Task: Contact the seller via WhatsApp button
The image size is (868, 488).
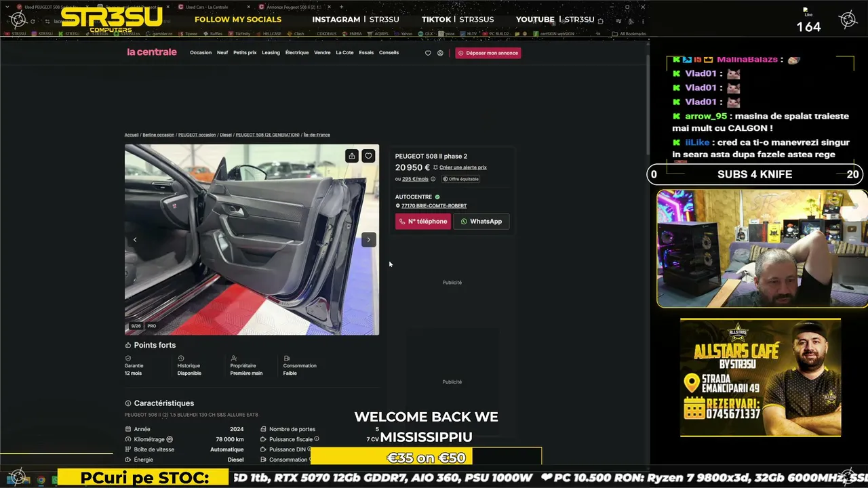Action: 481,222
